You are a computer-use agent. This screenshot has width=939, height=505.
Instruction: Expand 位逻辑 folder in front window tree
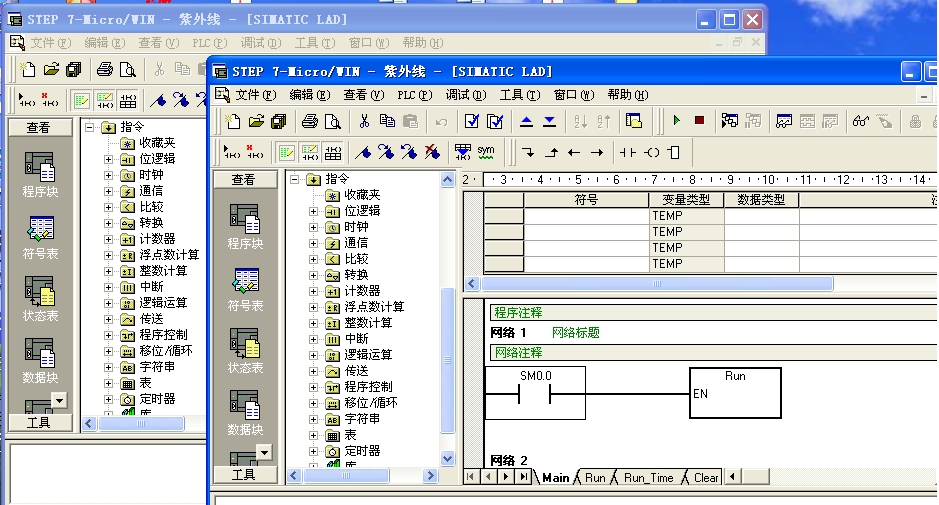pyautogui.click(x=313, y=211)
